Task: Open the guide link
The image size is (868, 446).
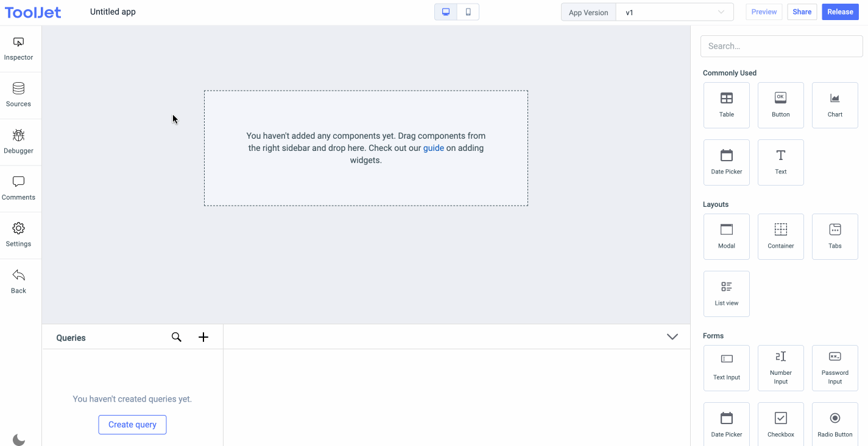Action: 433,148
